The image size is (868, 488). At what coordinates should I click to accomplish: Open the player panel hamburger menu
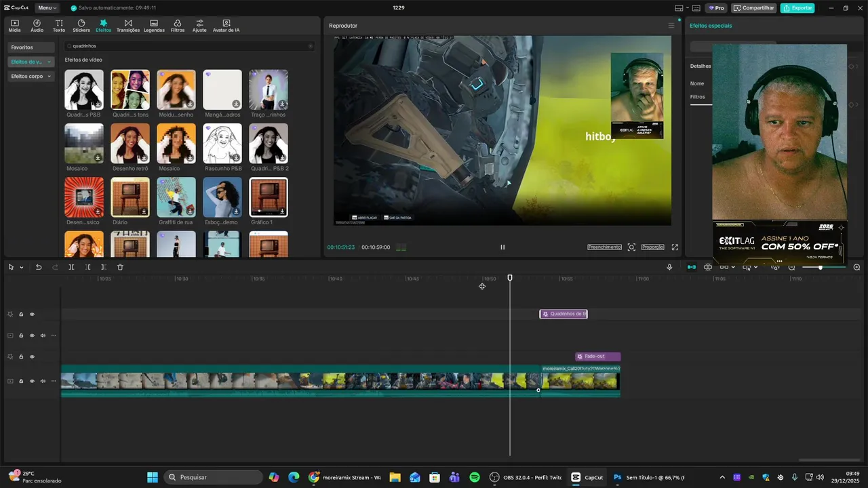click(x=671, y=26)
